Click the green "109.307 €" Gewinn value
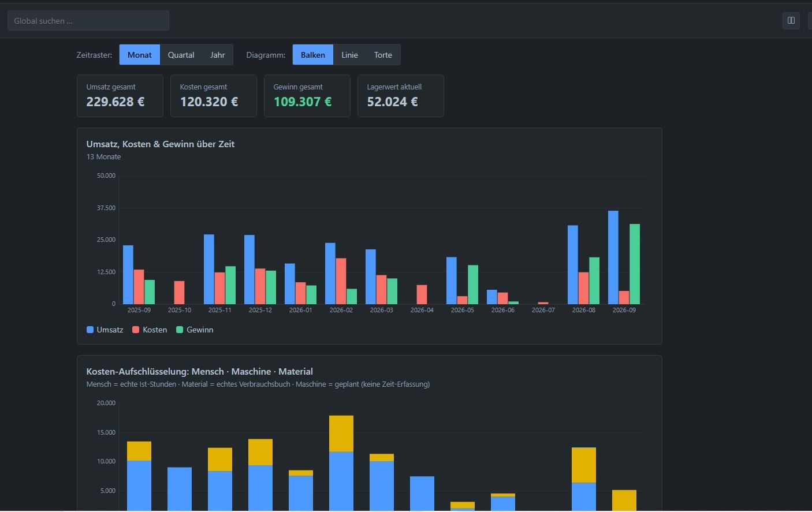This screenshot has width=812, height=512. point(303,102)
